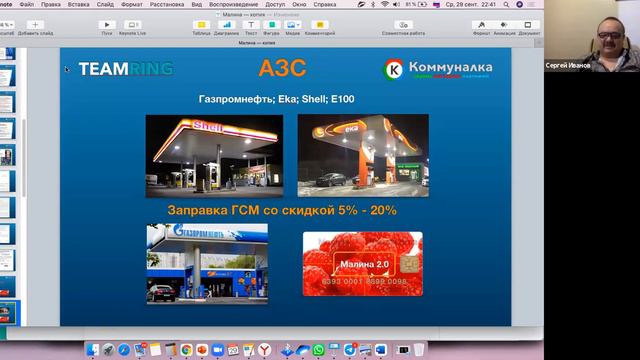The height and width of the screenshot is (360, 640).
Task: Open Keynote Live from the toolbar
Action: click(x=132, y=25)
